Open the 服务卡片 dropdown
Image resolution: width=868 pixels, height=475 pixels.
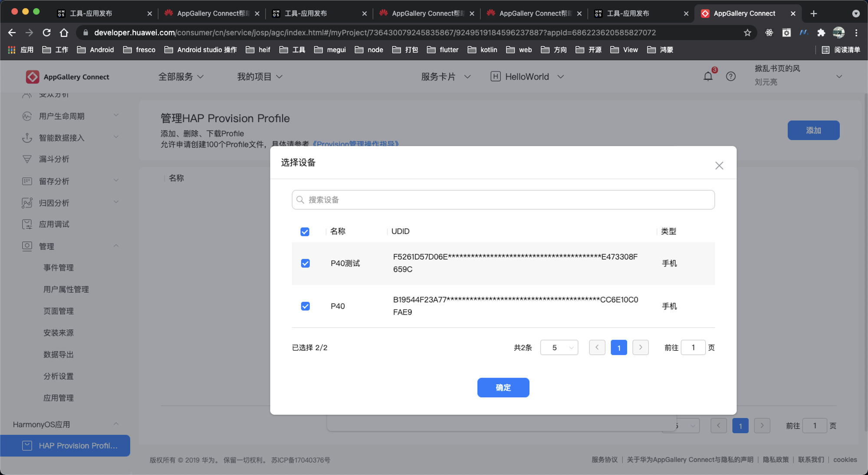point(446,77)
